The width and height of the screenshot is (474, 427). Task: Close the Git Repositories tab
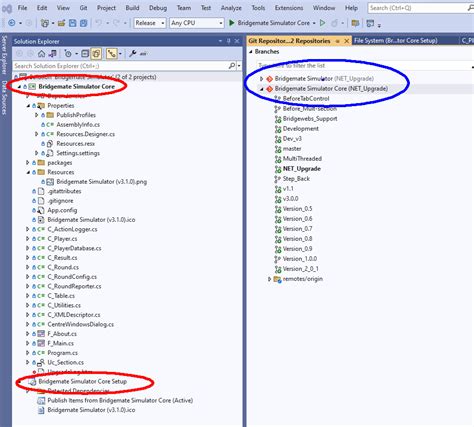[346, 41]
